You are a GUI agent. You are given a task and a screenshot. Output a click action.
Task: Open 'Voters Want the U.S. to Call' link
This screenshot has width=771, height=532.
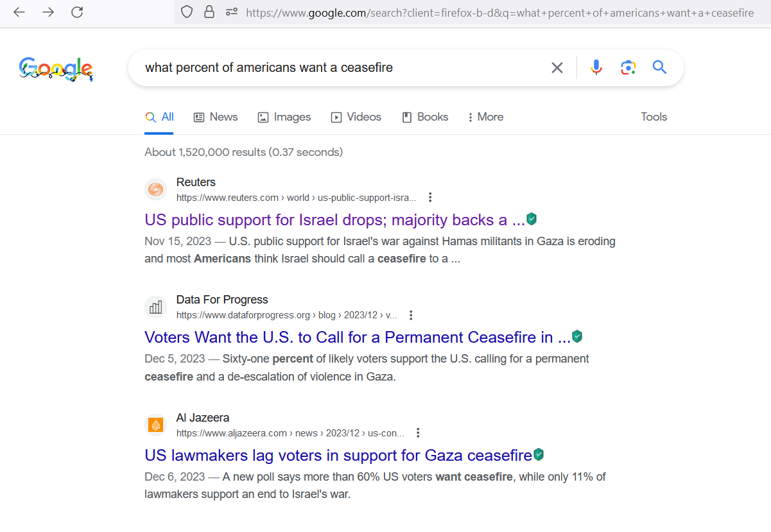pos(358,338)
